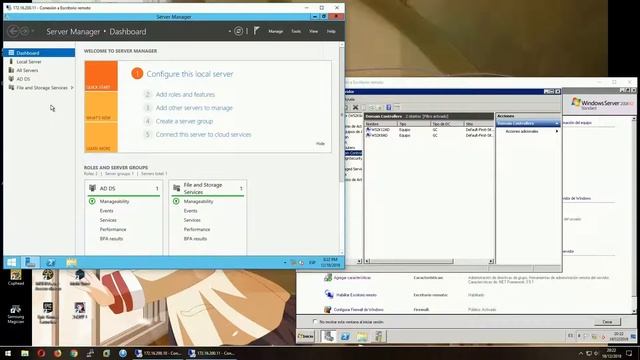
Task: Click Events under AD DS tile
Action: pyautogui.click(x=107, y=211)
